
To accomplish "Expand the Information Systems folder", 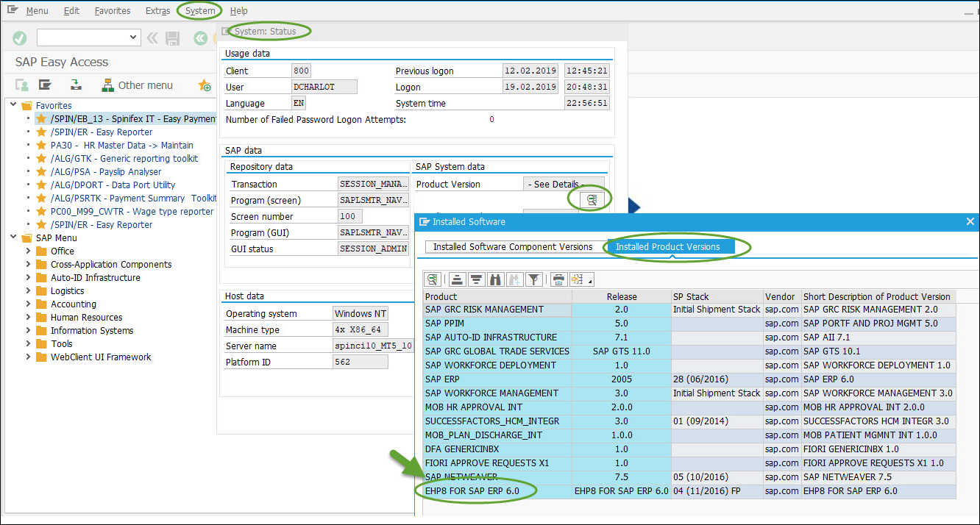I will coord(29,330).
